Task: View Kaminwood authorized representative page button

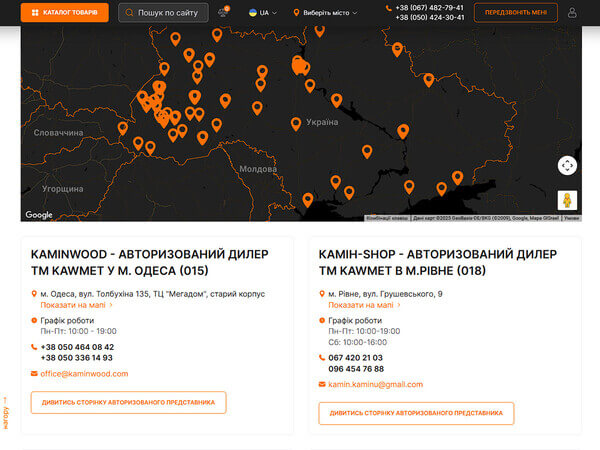Action: 129,402
